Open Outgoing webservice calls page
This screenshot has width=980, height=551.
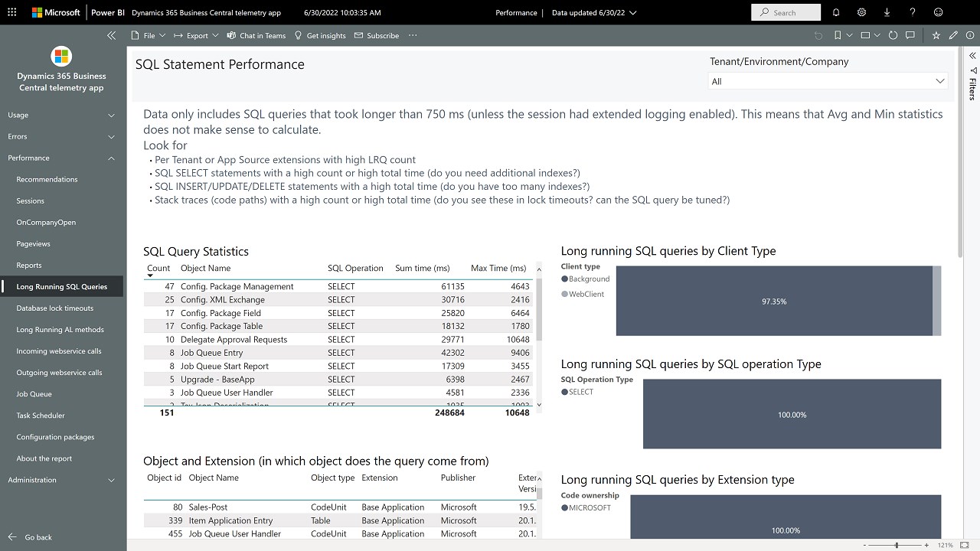coord(59,372)
